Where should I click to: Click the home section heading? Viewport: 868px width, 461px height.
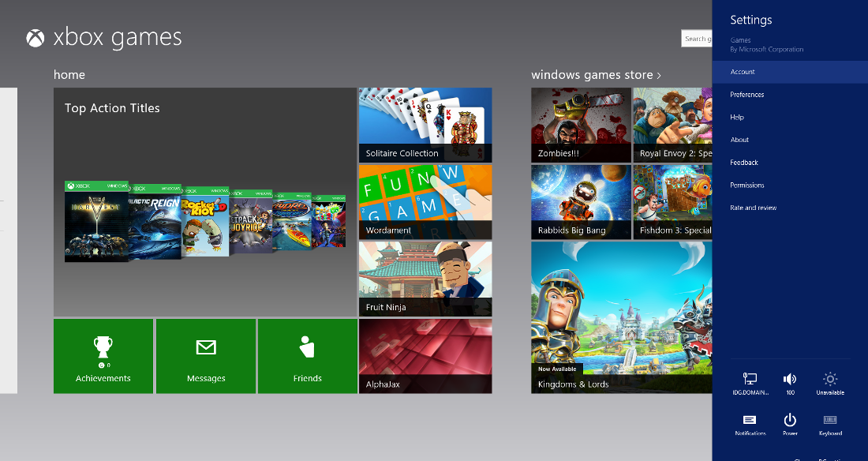coord(69,75)
